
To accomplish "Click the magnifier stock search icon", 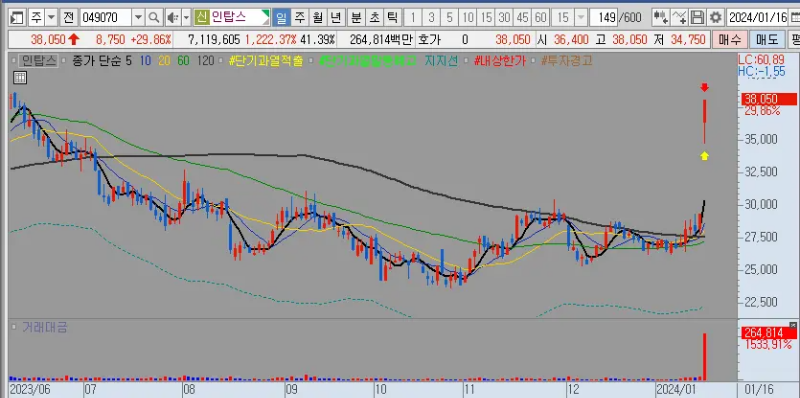I will (154, 18).
